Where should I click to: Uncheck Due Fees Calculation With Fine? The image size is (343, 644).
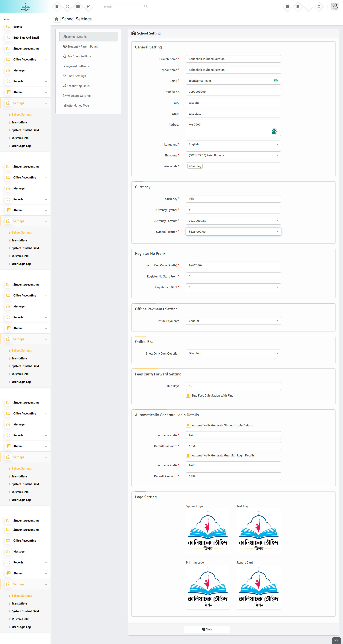[188, 395]
